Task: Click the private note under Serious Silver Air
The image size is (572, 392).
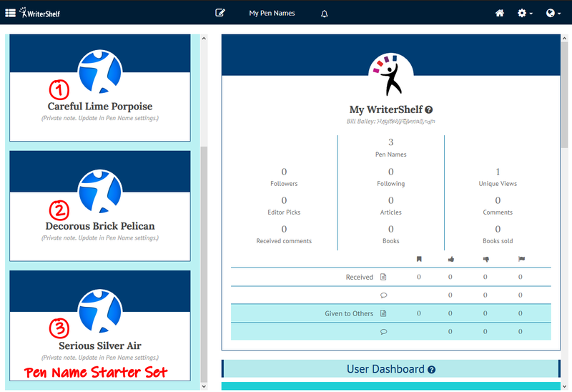Action: [100, 358]
